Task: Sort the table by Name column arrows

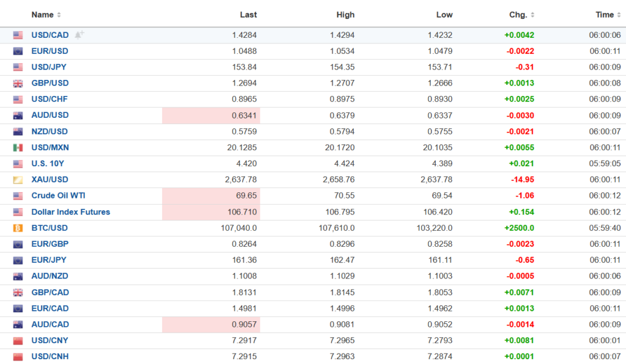Action: point(59,15)
